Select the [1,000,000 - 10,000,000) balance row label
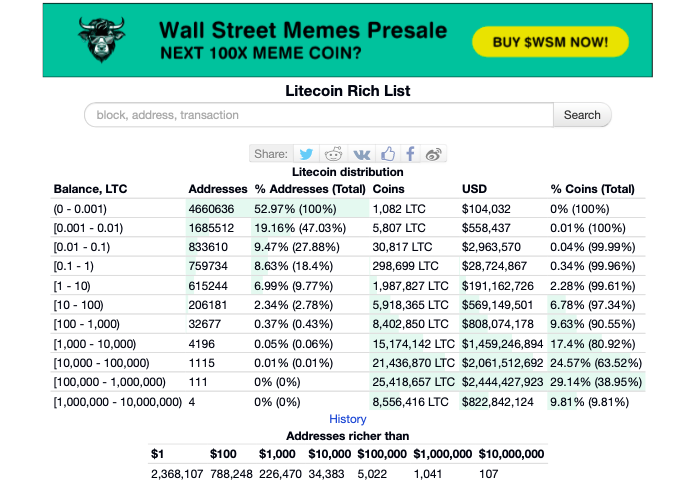The height and width of the screenshot is (491, 688). coord(118,402)
